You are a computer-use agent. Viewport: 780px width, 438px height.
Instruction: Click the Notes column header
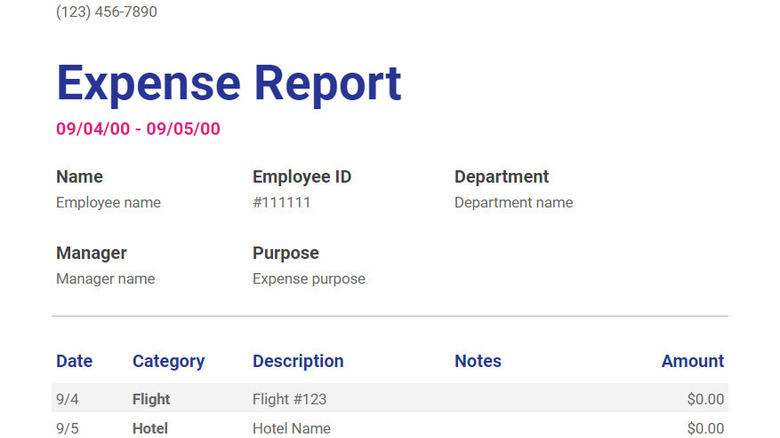(478, 361)
